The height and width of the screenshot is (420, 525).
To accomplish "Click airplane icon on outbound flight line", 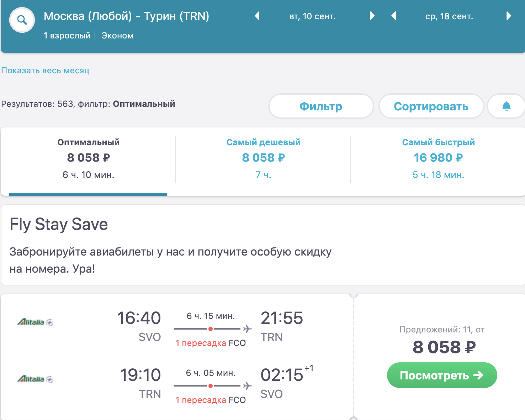I will click(247, 329).
